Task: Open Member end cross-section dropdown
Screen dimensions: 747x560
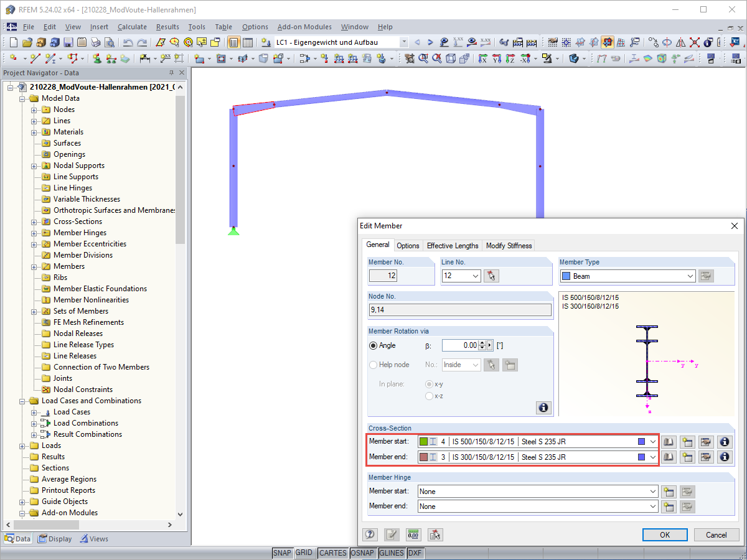Action: pyautogui.click(x=652, y=457)
